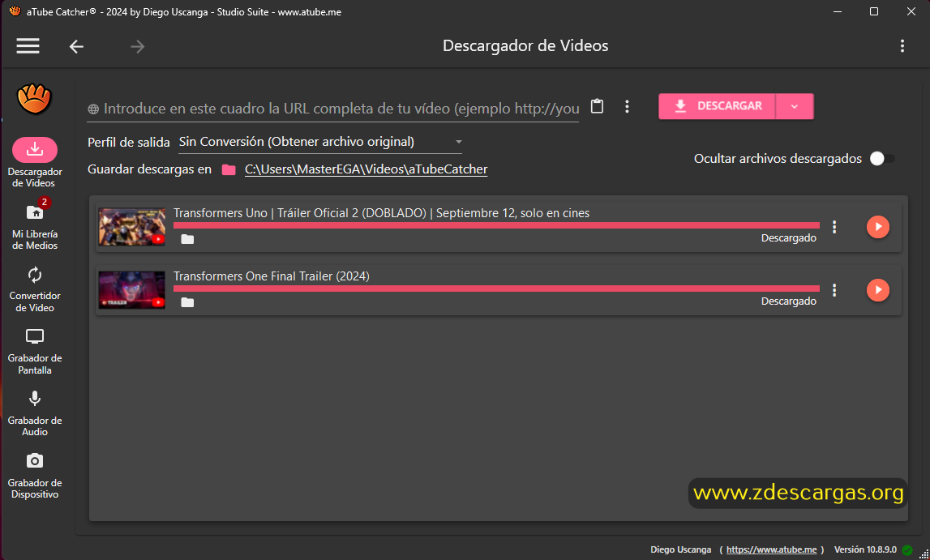The image size is (930, 560).
Task: Close the aTube Catcher window
Action: (x=911, y=12)
